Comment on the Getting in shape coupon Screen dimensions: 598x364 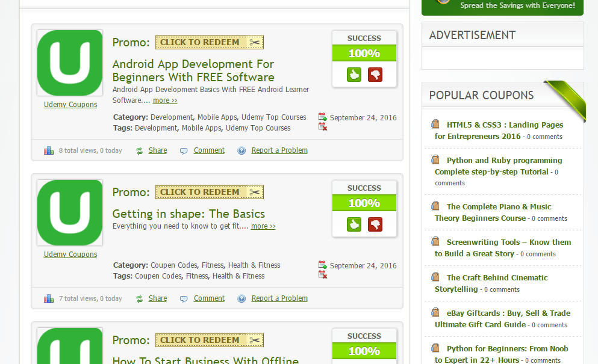point(209,298)
